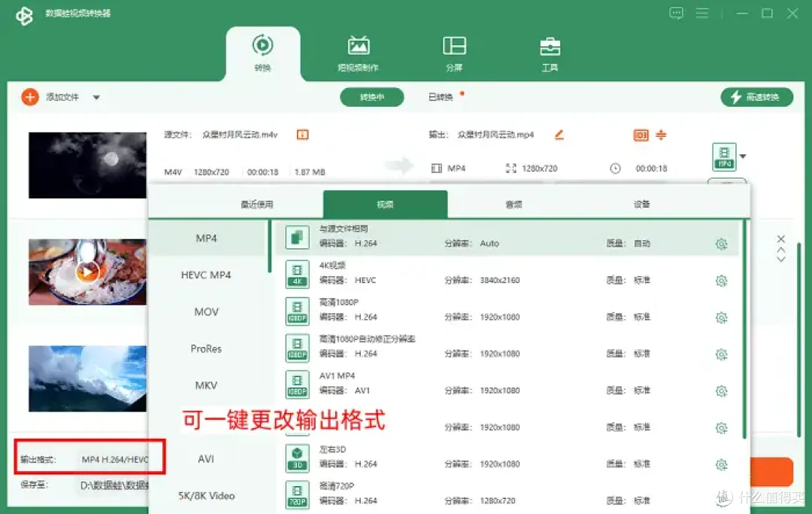Enable high-speed conversion button
Image resolution: width=812 pixels, height=514 pixels.
tap(756, 97)
